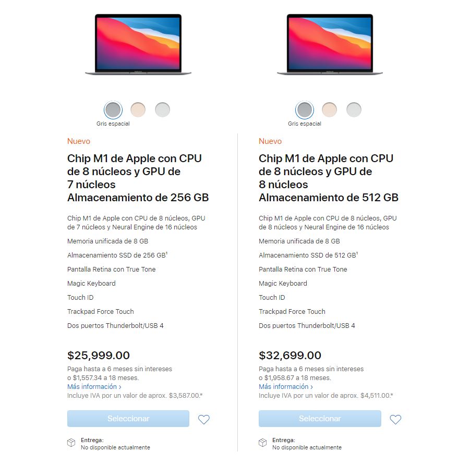Select space gray color for 256 GB model
This screenshot has width=471, height=476.
113,109
